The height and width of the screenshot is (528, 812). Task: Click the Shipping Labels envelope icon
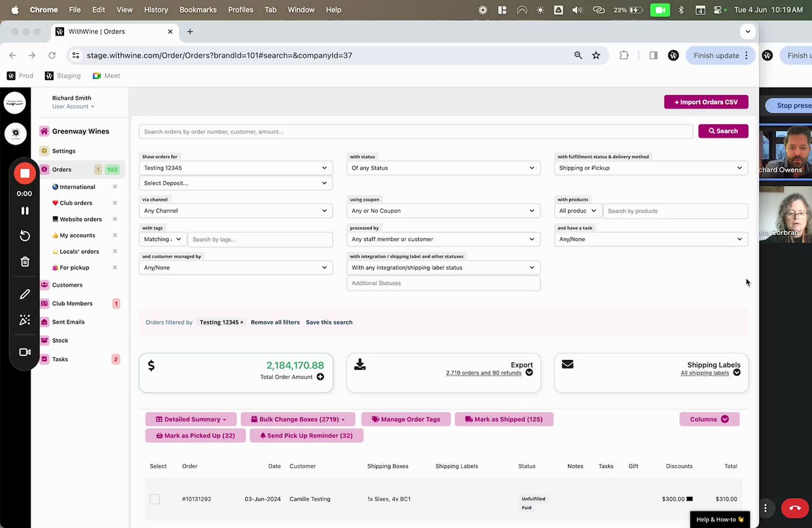tap(568, 364)
